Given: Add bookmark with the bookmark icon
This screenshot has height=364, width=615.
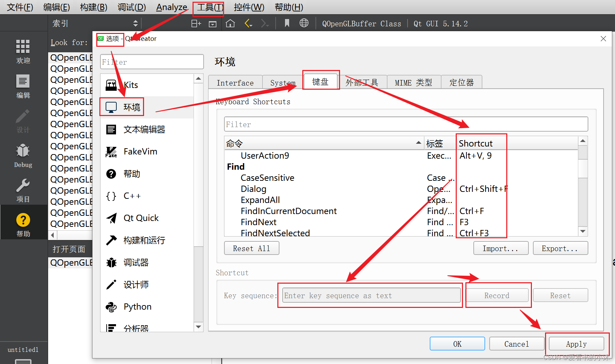Looking at the screenshot, I should (x=287, y=23).
